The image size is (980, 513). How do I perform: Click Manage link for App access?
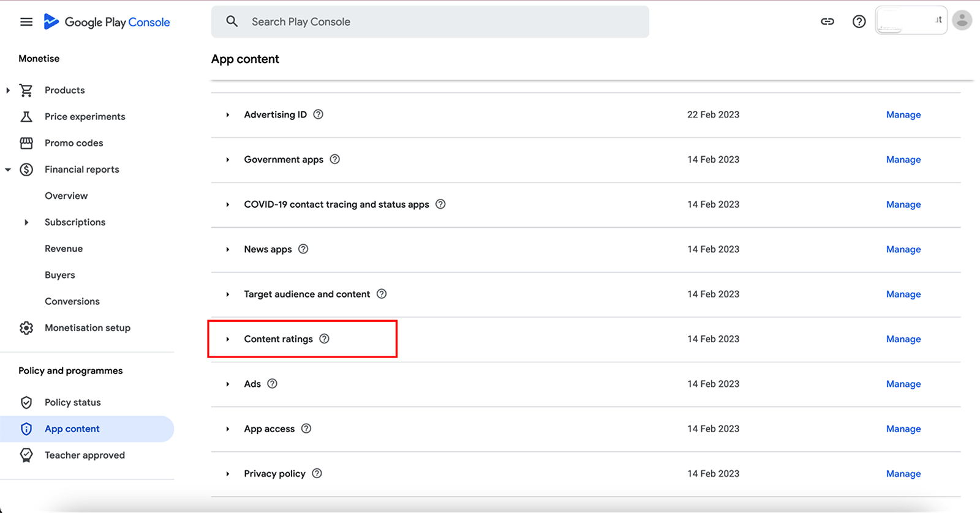point(903,429)
